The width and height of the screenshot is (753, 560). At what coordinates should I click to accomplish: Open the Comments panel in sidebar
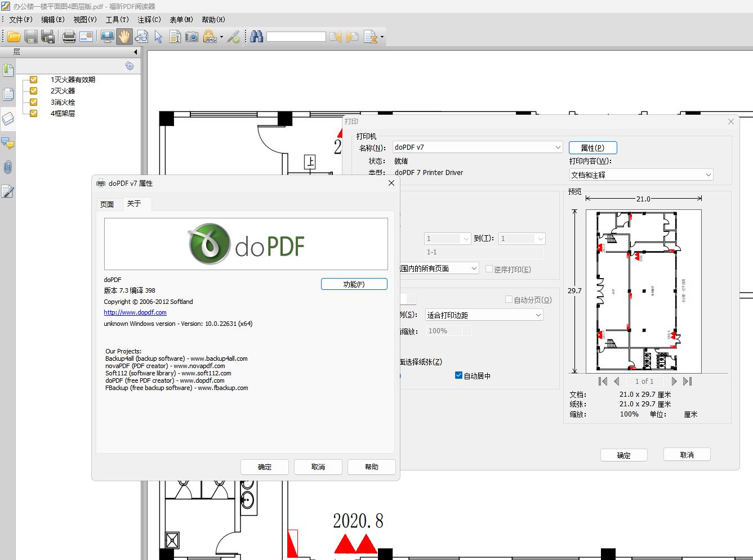[8, 143]
